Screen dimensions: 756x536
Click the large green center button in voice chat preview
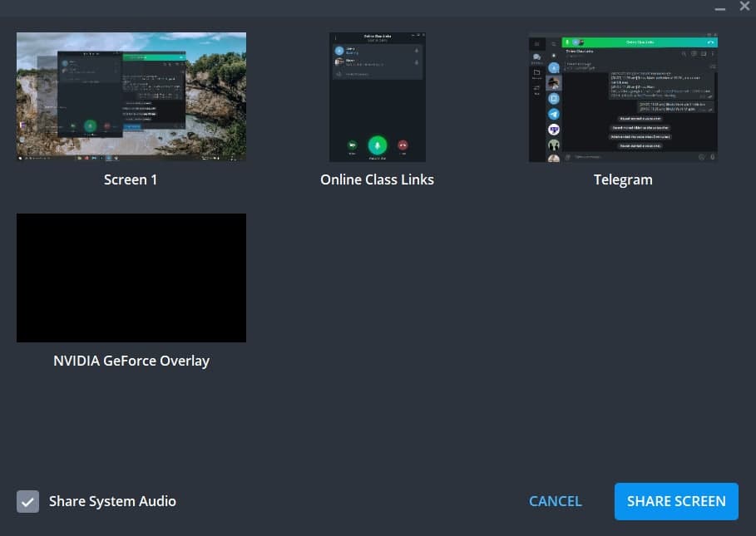tap(377, 145)
